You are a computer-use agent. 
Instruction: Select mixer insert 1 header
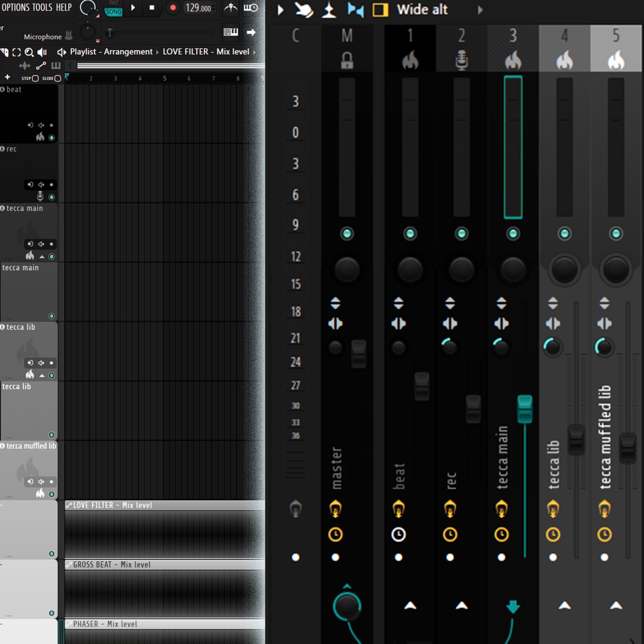click(x=410, y=48)
